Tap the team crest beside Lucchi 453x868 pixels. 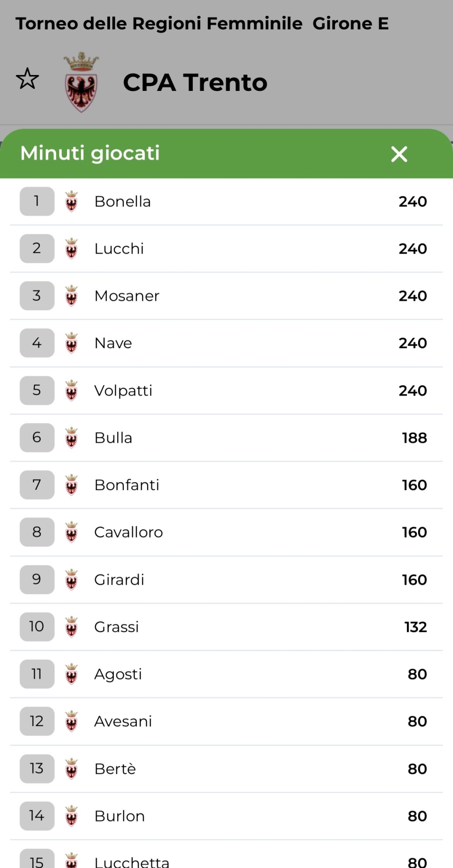click(72, 249)
